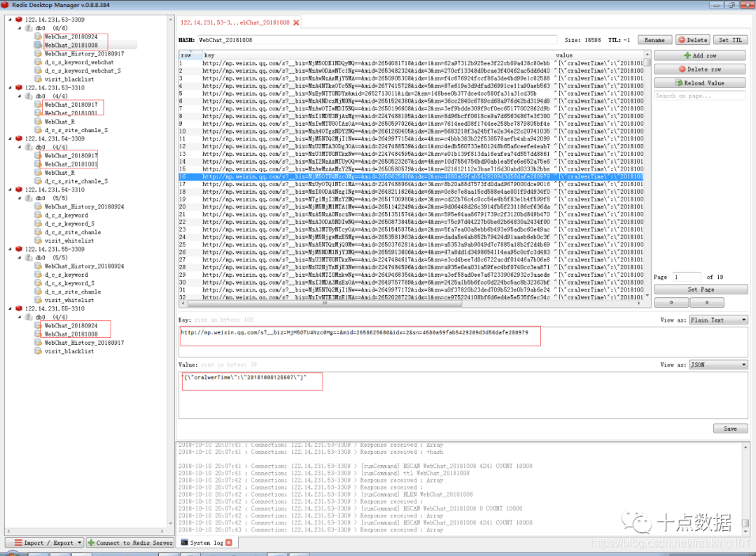Click the Set Page button

(701, 290)
